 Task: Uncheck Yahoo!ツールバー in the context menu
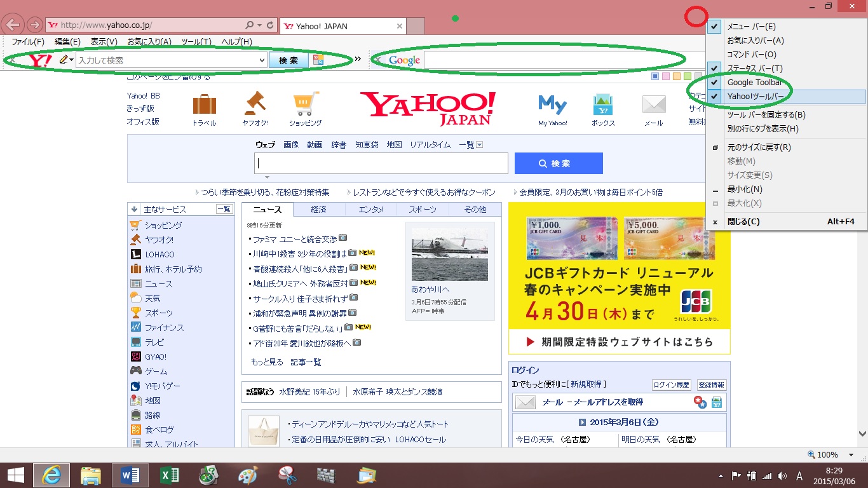click(x=786, y=97)
